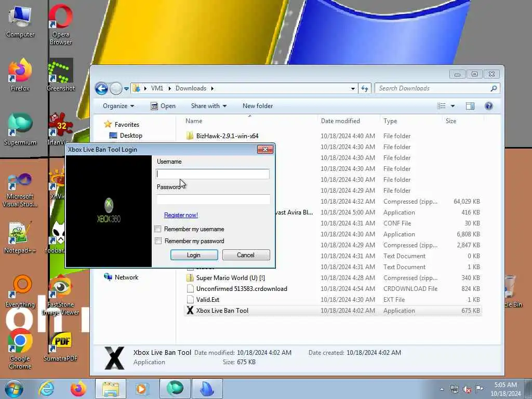
Task: Open the address bar history dropdown
Action: 353,88
